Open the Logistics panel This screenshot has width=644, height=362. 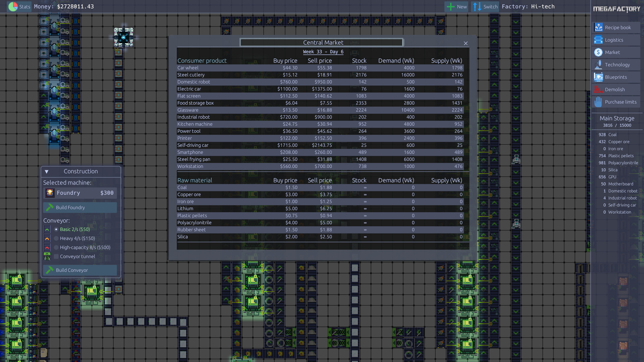(616, 40)
